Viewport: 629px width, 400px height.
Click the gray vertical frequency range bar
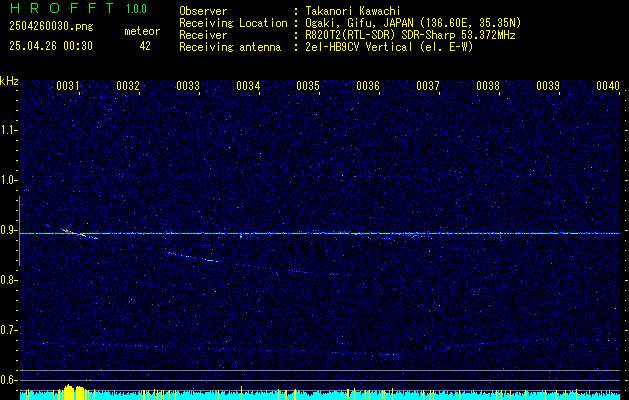(x=19, y=231)
